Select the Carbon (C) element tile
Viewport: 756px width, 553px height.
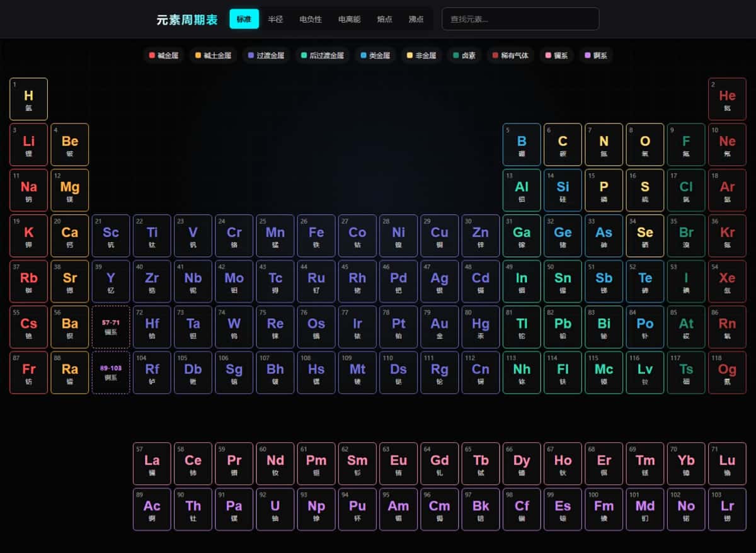tap(563, 144)
